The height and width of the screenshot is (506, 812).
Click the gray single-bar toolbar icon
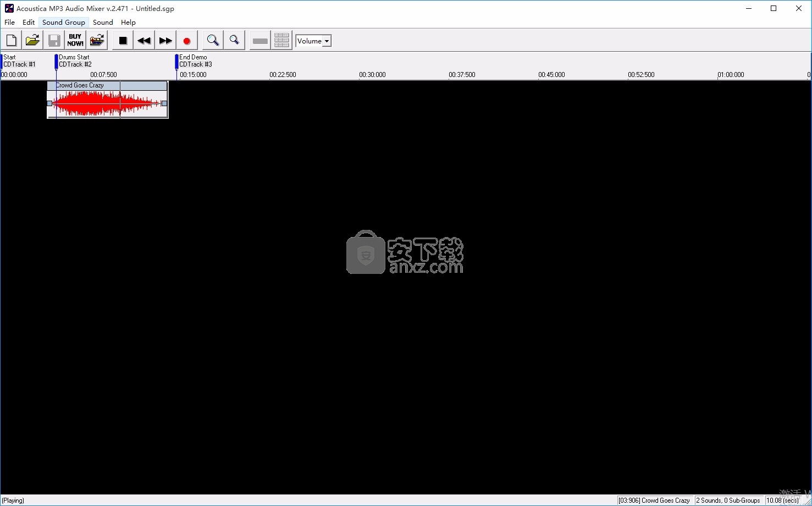(260, 41)
